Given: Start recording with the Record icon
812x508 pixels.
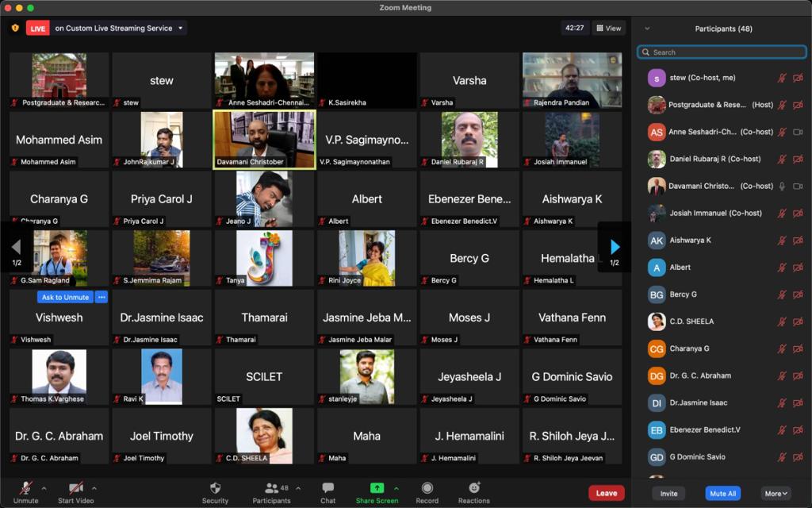Looking at the screenshot, I should [427, 488].
